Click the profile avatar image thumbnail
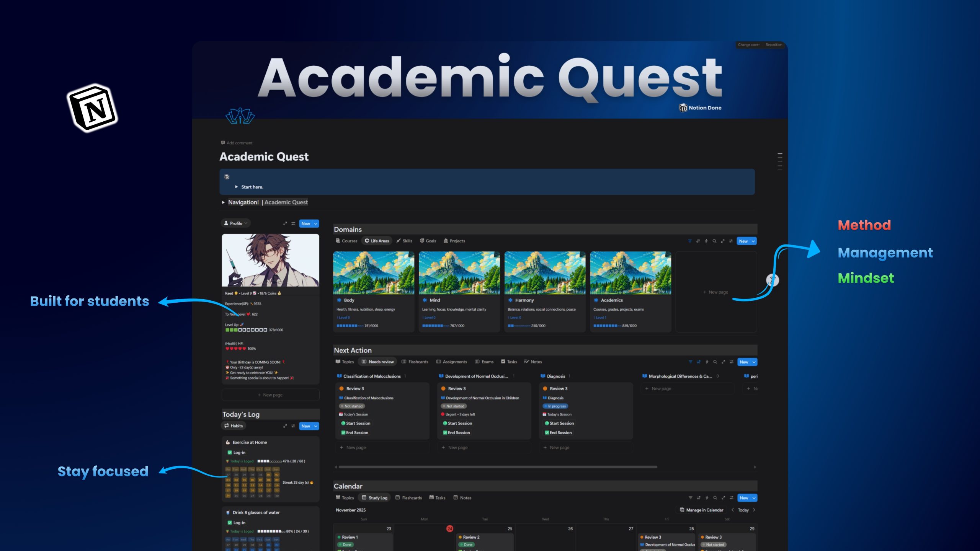Screen dimensions: 980x551 click(x=270, y=261)
